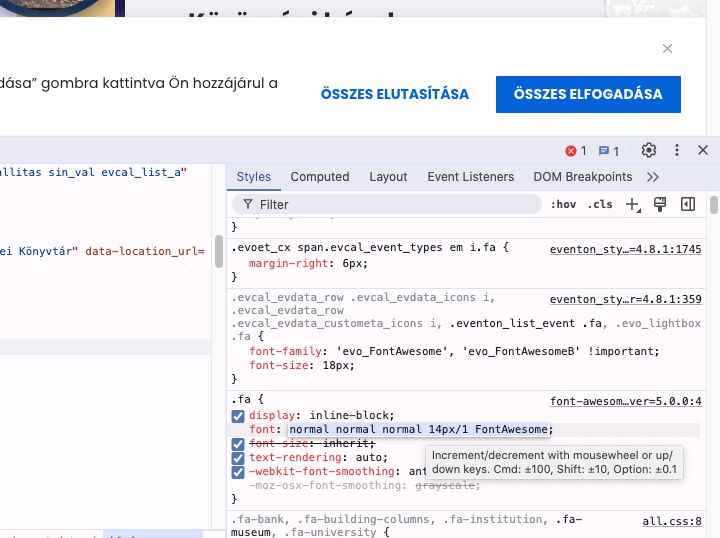Open the DOM Breakpoints tab

582,177
